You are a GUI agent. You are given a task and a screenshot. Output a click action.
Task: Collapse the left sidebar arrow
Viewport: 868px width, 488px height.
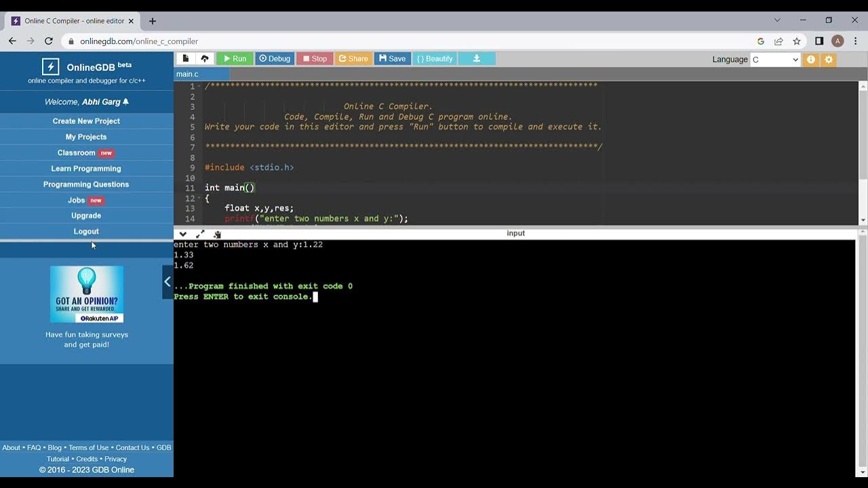tap(167, 282)
